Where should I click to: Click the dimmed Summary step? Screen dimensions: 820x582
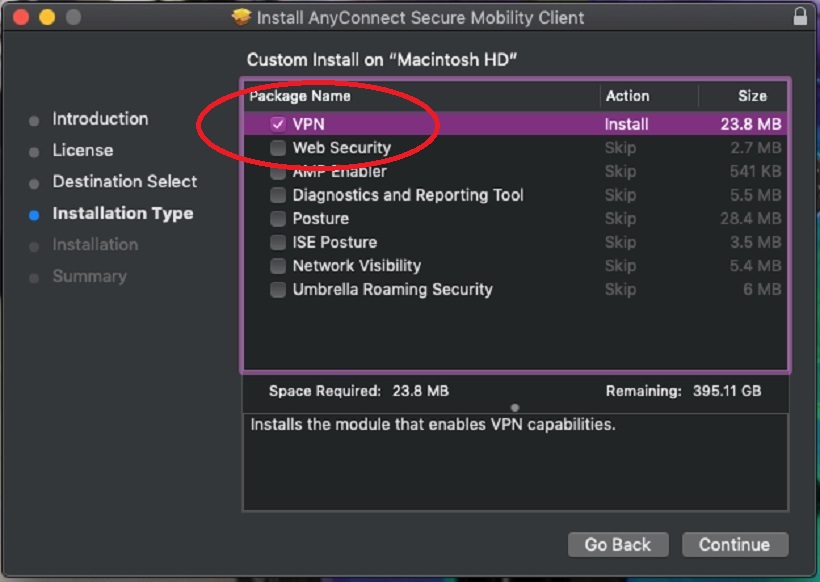tap(89, 276)
